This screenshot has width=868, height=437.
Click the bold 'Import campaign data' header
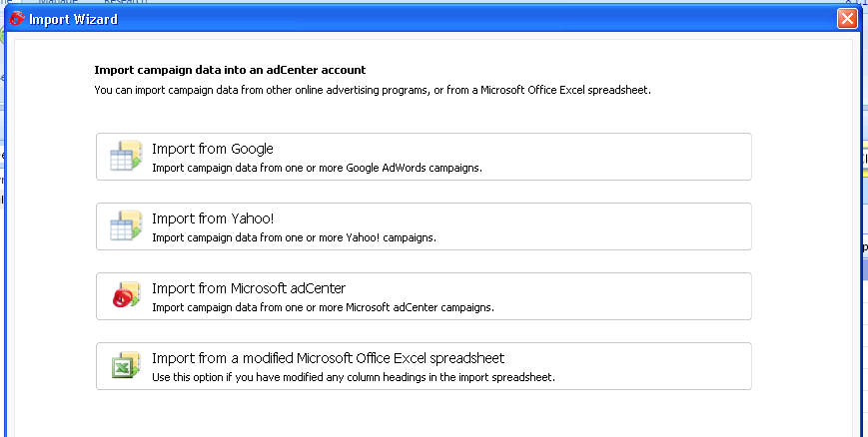pyautogui.click(x=230, y=70)
